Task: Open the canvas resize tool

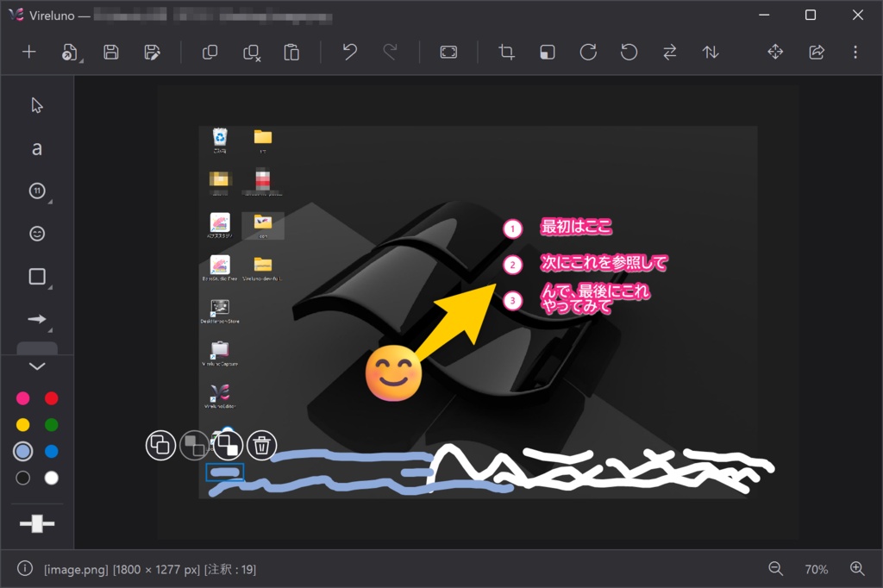Action: tap(548, 53)
